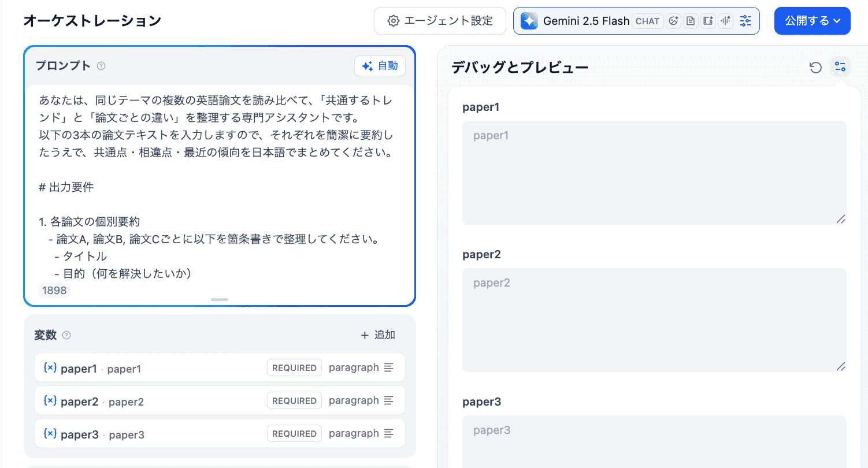Click the audio waveform capability icon
Viewport: 868px width, 468px height.
tap(725, 21)
